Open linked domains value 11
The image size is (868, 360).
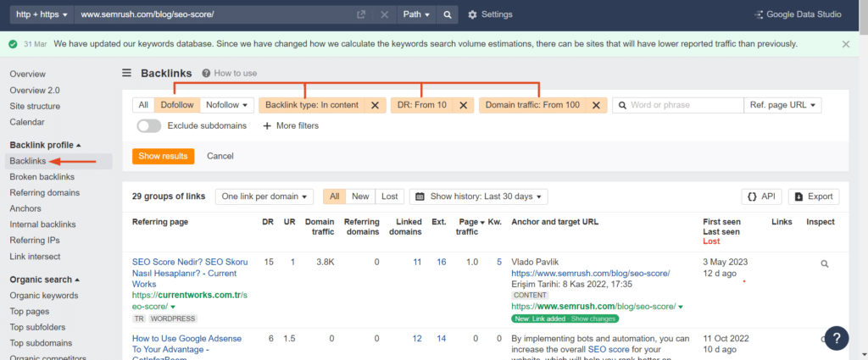tap(417, 262)
